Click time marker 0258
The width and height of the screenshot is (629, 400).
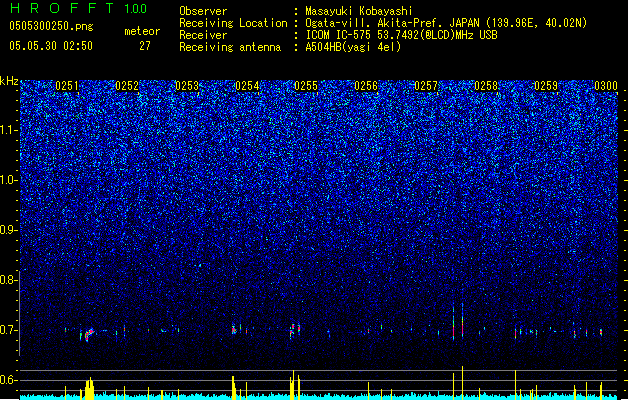[x=486, y=86]
